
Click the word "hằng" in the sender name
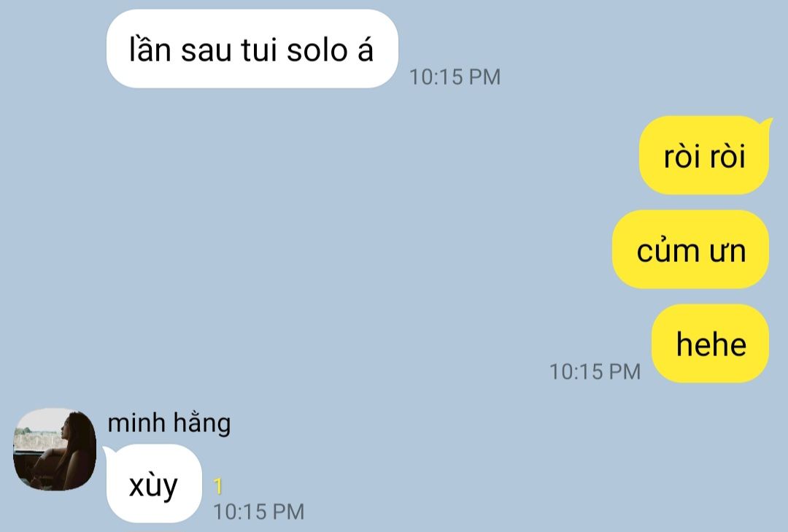pos(203,423)
